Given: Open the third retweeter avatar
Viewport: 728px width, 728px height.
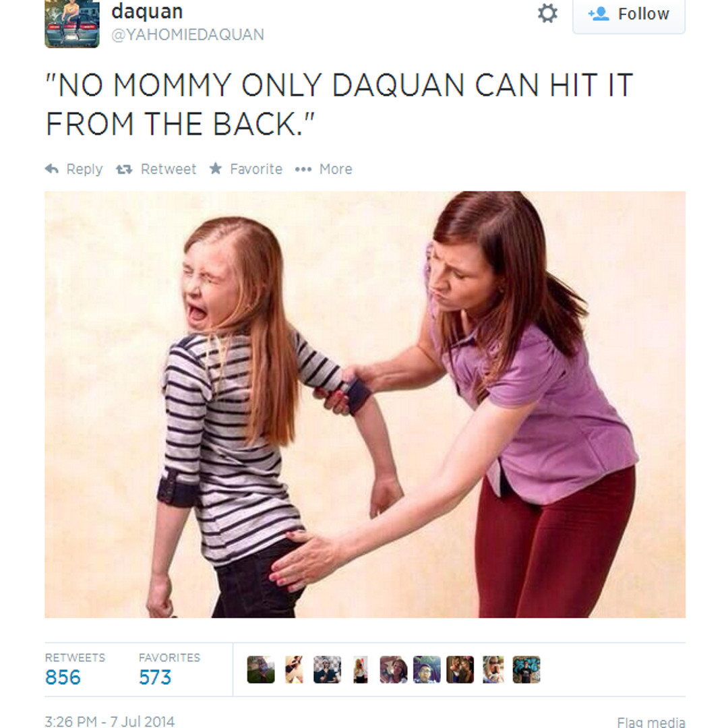Looking at the screenshot, I should click(x=328, y=669).
